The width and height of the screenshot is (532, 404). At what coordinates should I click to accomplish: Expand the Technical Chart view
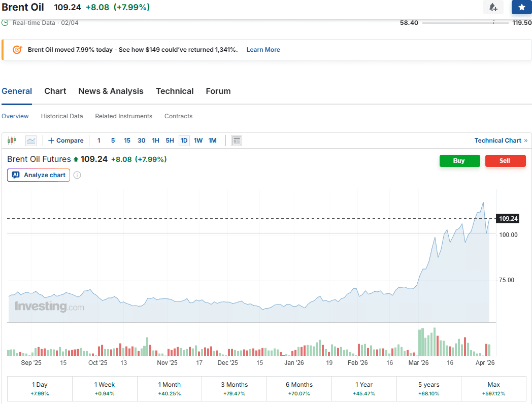(x=501, y=141)
